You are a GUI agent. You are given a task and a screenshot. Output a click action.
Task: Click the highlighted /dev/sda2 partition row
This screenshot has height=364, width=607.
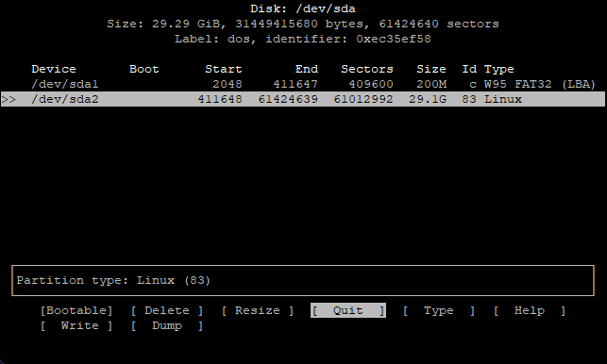pos(303,99)
